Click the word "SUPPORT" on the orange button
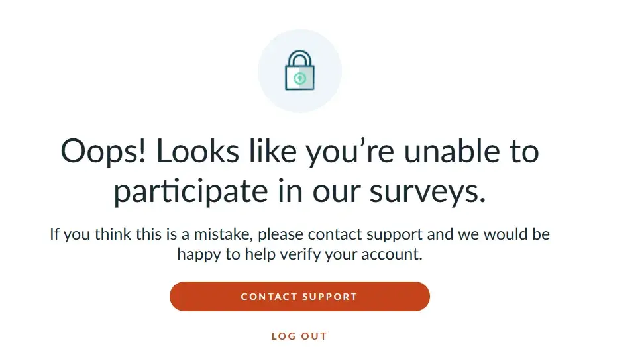Image resolution: width=644 pixels, height=361 pixels. (329, 297)
